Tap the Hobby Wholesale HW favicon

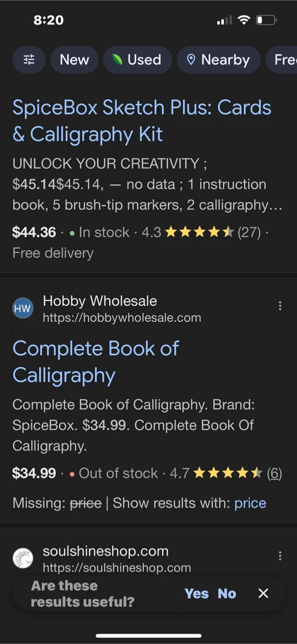click(23, 309)
